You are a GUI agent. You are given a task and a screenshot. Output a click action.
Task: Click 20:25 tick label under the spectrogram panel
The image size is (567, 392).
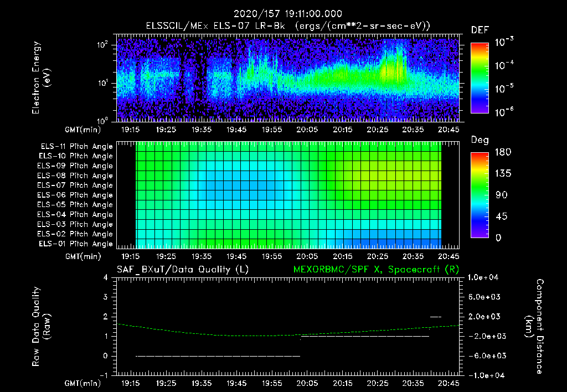[x=378, y=130]
